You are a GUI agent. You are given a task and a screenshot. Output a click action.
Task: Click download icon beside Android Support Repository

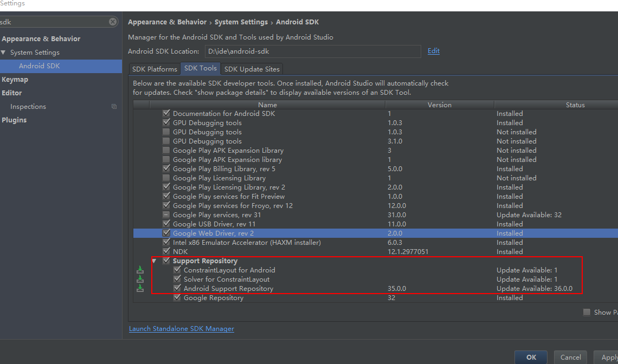click(140, 288)
